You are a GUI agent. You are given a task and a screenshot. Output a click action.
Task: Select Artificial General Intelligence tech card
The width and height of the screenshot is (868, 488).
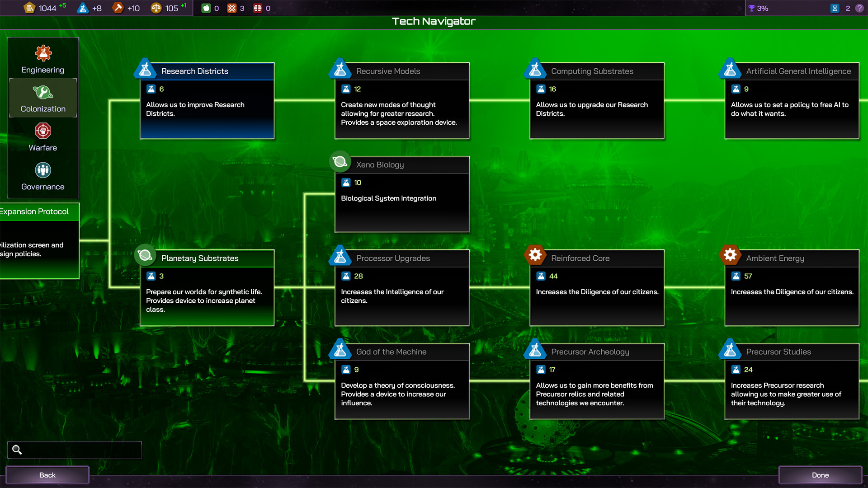click(x=792, y=101)
